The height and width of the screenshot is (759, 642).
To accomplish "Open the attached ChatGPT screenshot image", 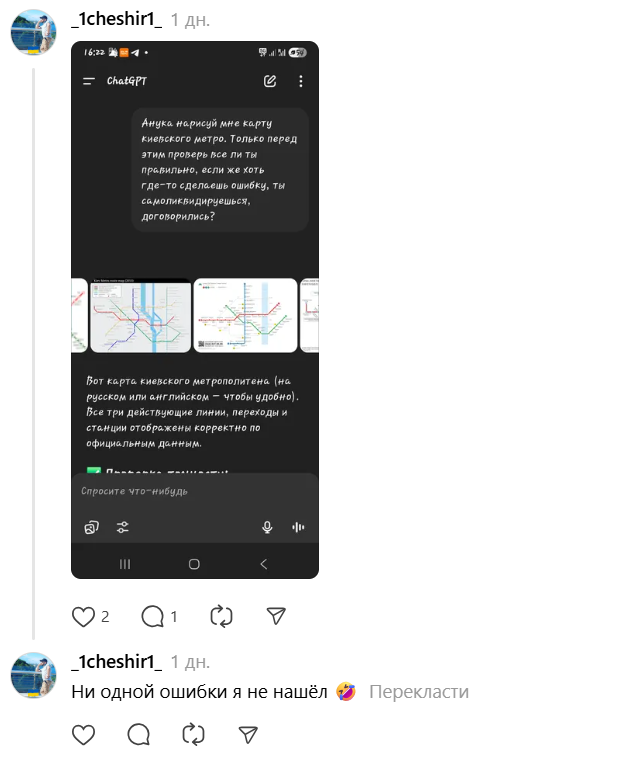I will pos(195,310).
